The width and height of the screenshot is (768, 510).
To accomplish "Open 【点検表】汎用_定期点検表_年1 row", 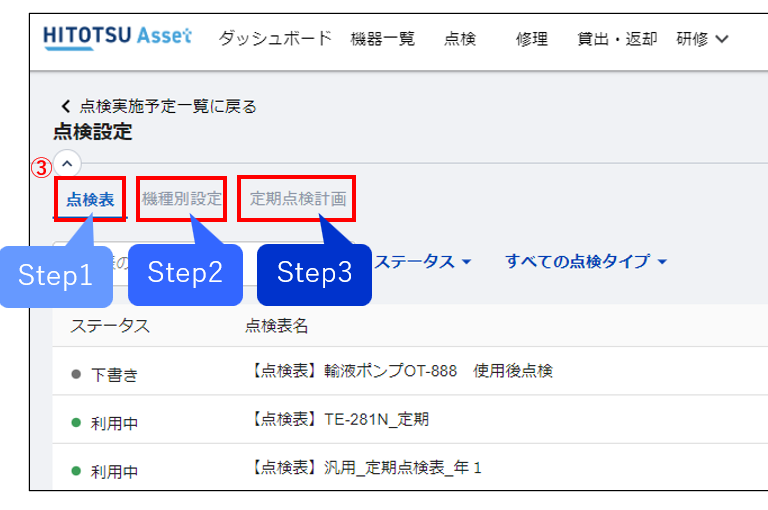I will tap(410, 467).
